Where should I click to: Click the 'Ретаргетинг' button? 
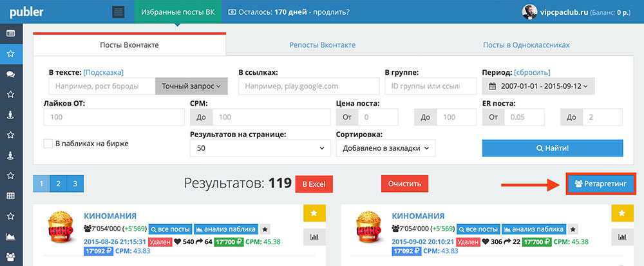(600, 184)
